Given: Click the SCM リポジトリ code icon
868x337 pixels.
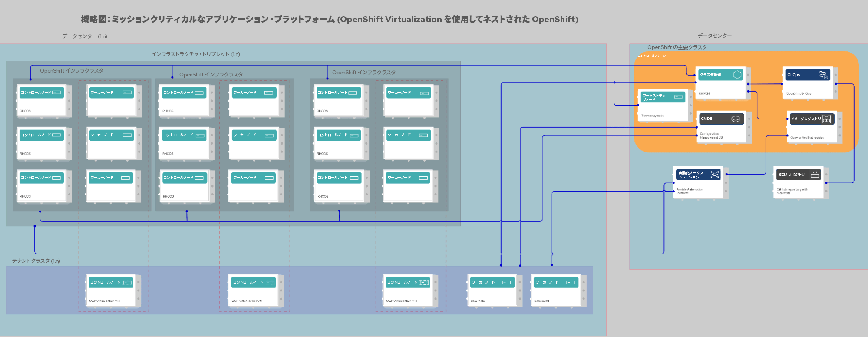Looking at the screenshot, I should point(815,174).
